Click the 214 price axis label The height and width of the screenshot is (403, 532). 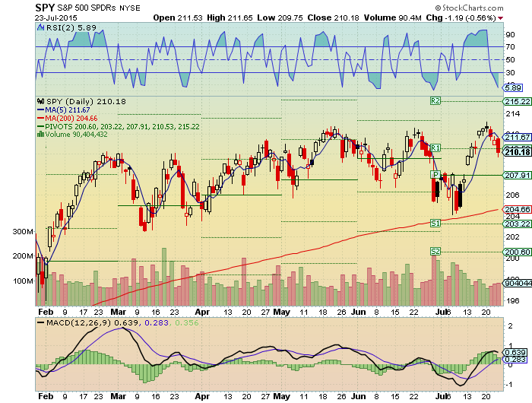(x=512, y=114)
